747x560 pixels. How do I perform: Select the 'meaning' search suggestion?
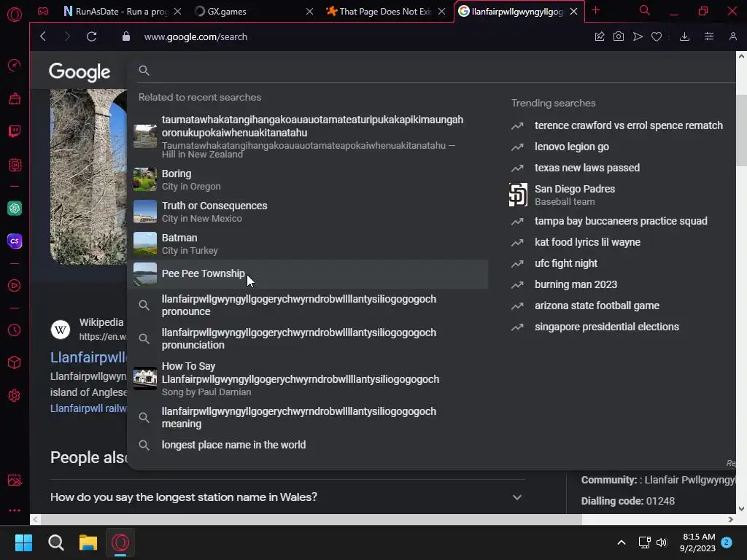tap(309, 418)
